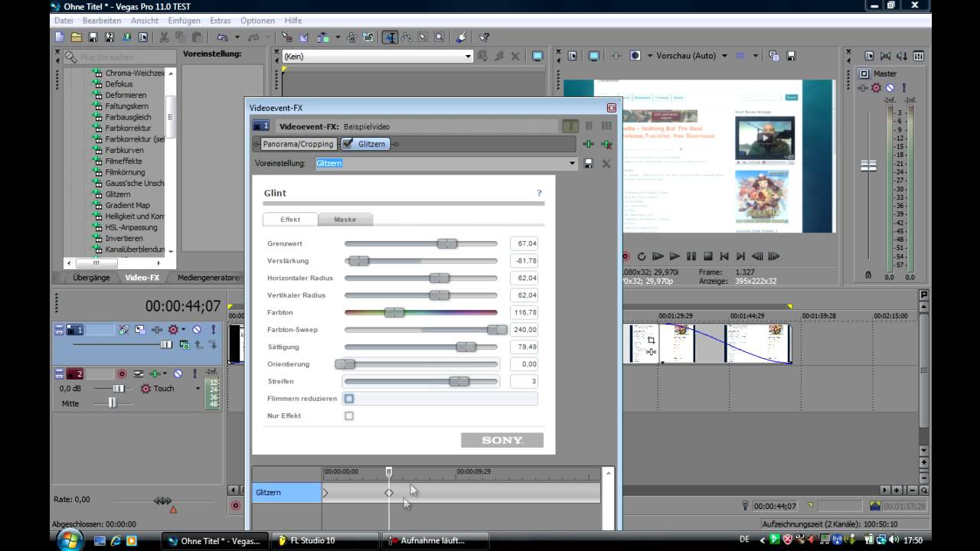Select the Normal edit cursor tool

point(390,37)
